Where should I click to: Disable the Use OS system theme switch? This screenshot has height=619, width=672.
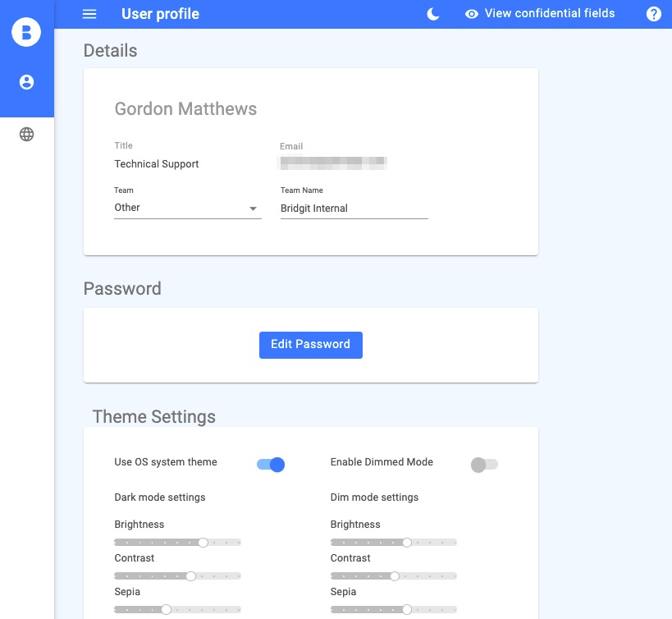point(271,464)
